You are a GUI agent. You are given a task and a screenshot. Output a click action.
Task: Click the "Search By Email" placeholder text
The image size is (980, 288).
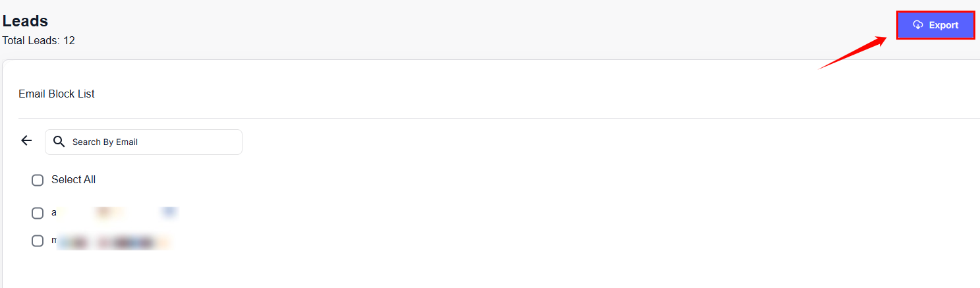point(105,142)
